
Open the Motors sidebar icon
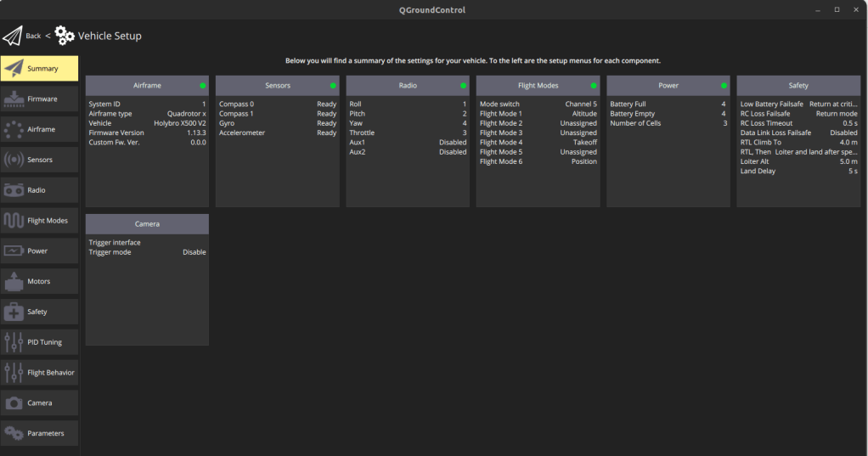coord(14,281)
